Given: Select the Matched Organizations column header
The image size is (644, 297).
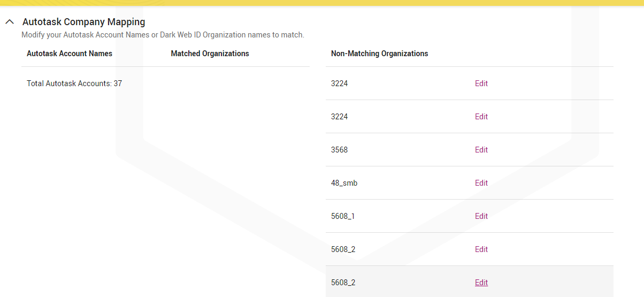Looking at the screenshot, I should tap(210, 54).
